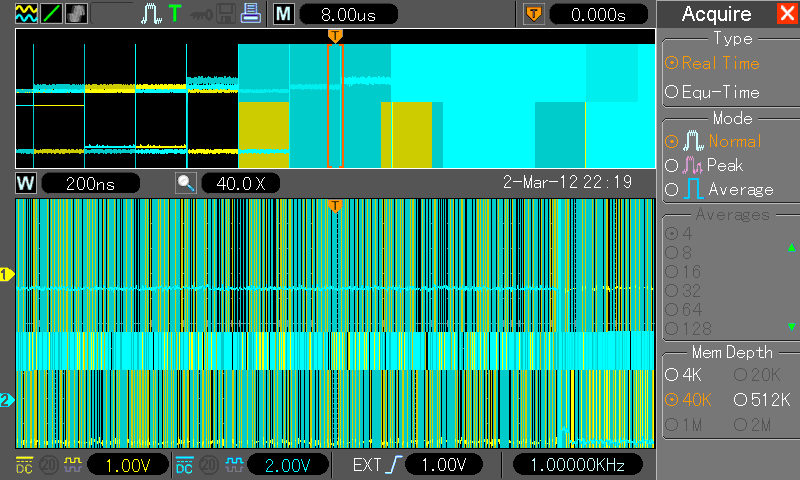Click the print icon in toolbar
This screenshot has height=480, width=800.
coord(250,13)
